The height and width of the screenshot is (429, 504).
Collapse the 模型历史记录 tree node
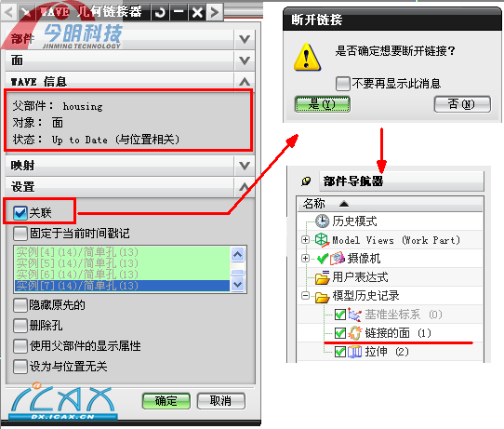305,295
